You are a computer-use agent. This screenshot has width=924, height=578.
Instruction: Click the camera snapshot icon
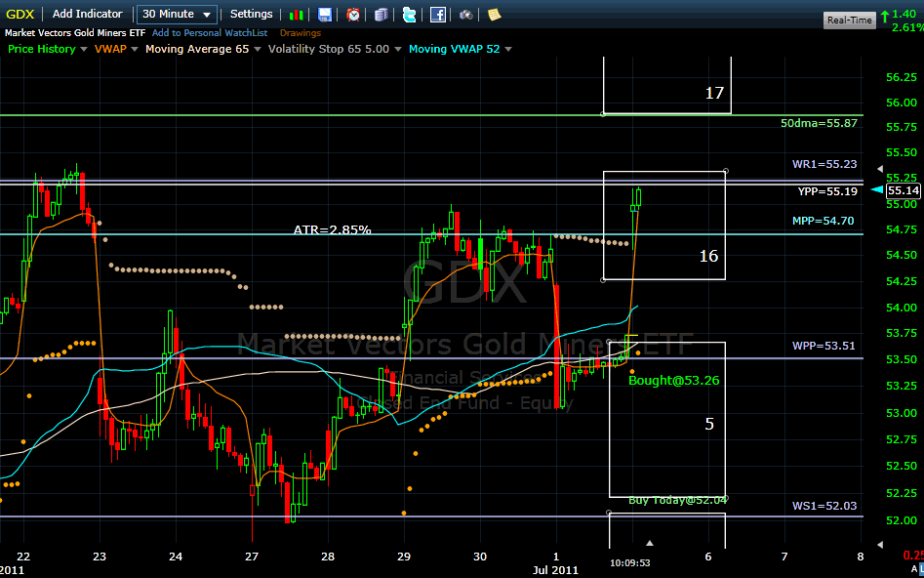coord(466,15)
